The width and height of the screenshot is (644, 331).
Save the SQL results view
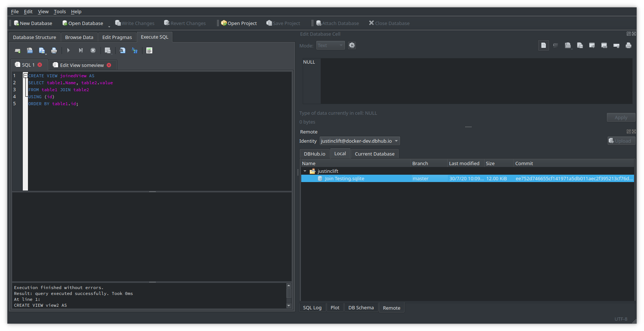[108, 50]
